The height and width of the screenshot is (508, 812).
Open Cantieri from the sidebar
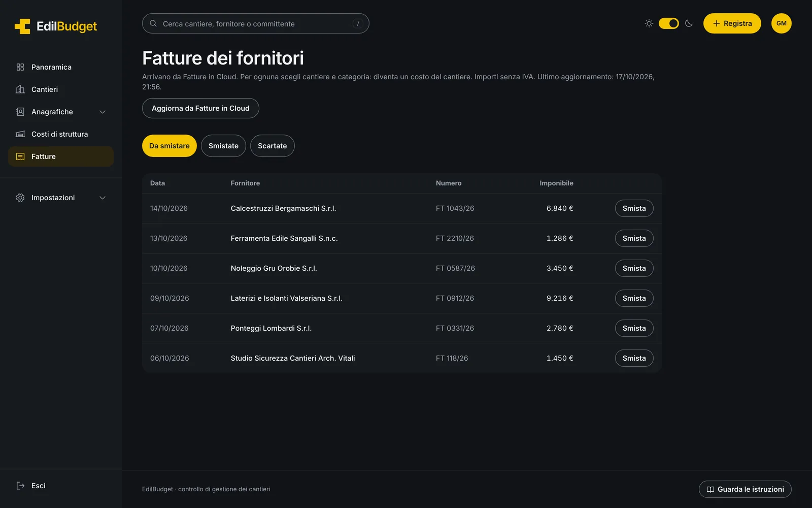[x=61, y=89]
